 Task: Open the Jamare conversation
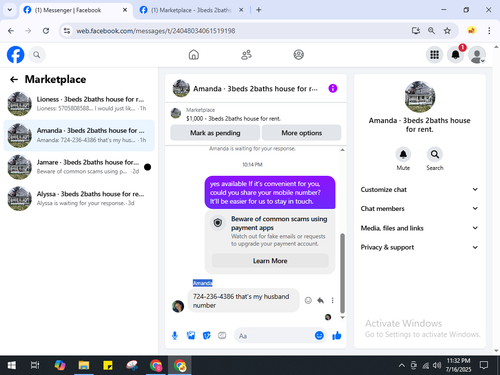(x=79, y=167)
